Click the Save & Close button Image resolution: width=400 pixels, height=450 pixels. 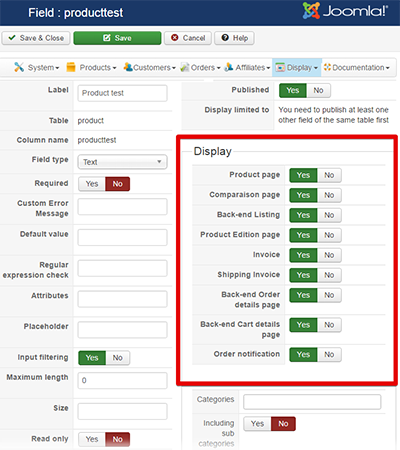pyautogui.click(x=36, y=38)
